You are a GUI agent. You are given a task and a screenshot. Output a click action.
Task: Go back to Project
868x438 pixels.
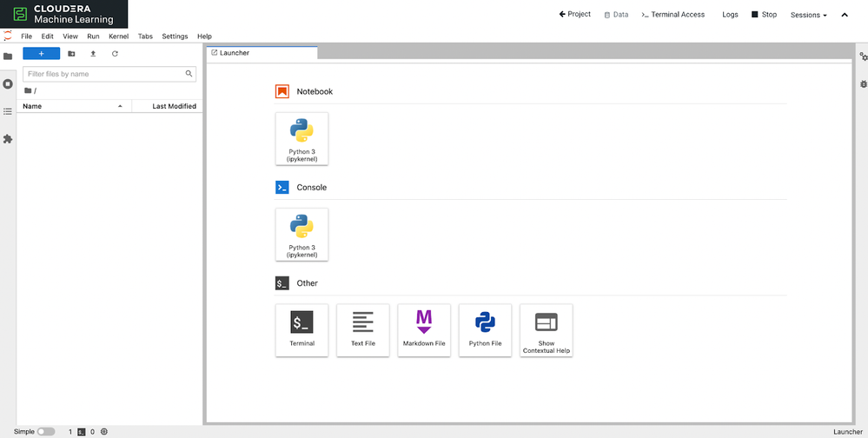tap(575, 15)
